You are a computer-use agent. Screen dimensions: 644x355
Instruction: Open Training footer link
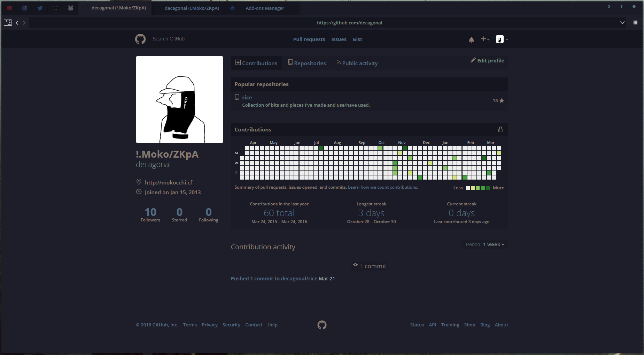450,325
